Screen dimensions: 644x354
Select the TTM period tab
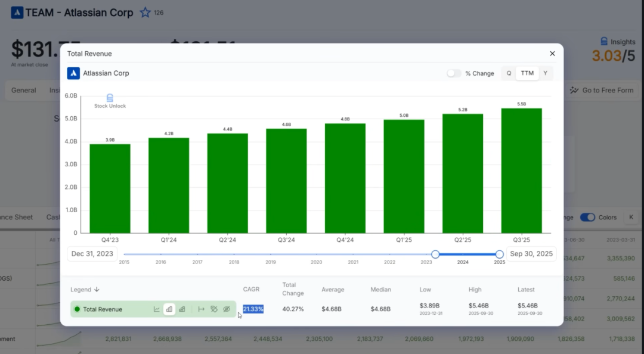527,73
